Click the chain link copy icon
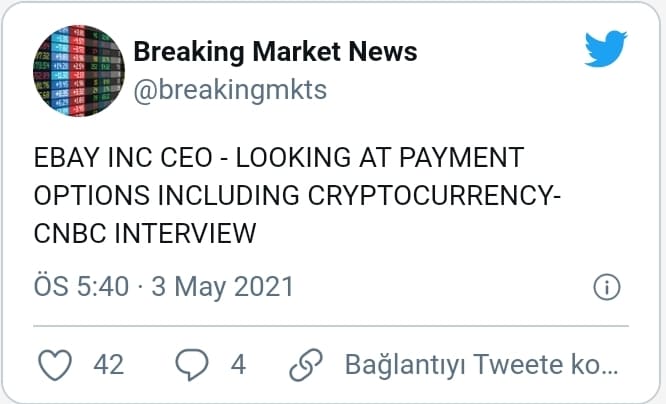This screenshot has width=666, height=404. [x=303, y=364]
